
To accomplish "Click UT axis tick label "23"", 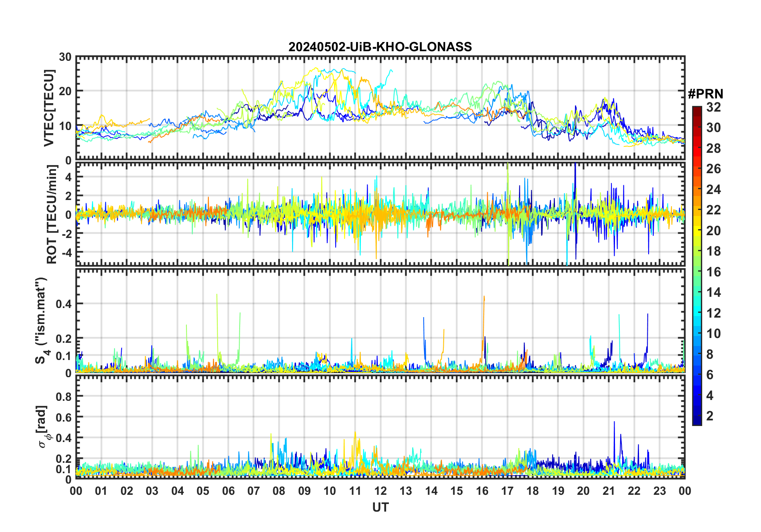I will [660, 491].
